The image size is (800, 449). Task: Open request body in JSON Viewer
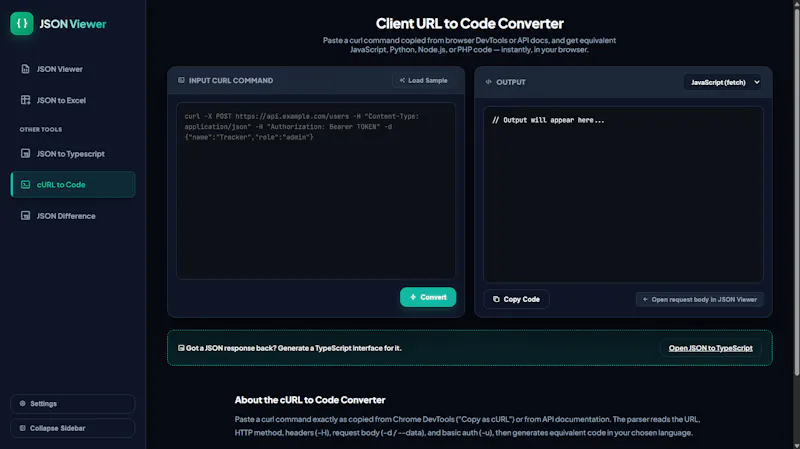pos(699,300)
